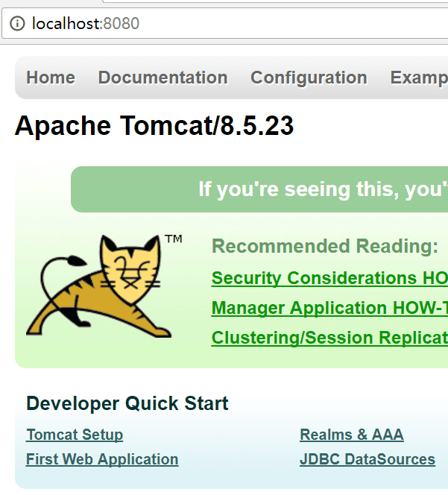The image size is (448, 495).
Task: Click the Apache Tomcat/8.5.23 heading
Action: point(154,126)
